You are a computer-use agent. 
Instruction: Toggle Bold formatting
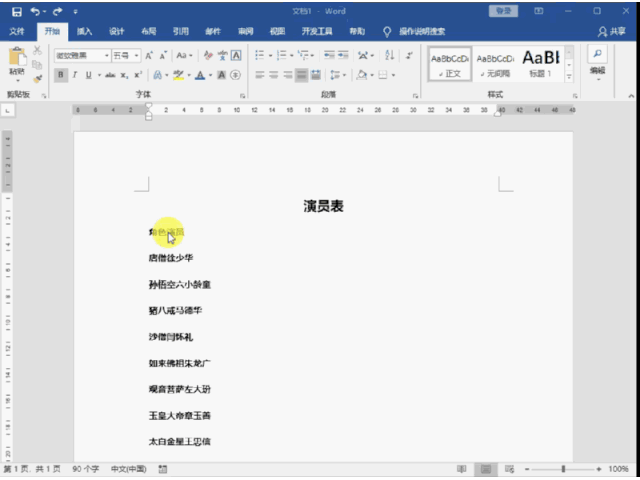click(x=61, y=75)
